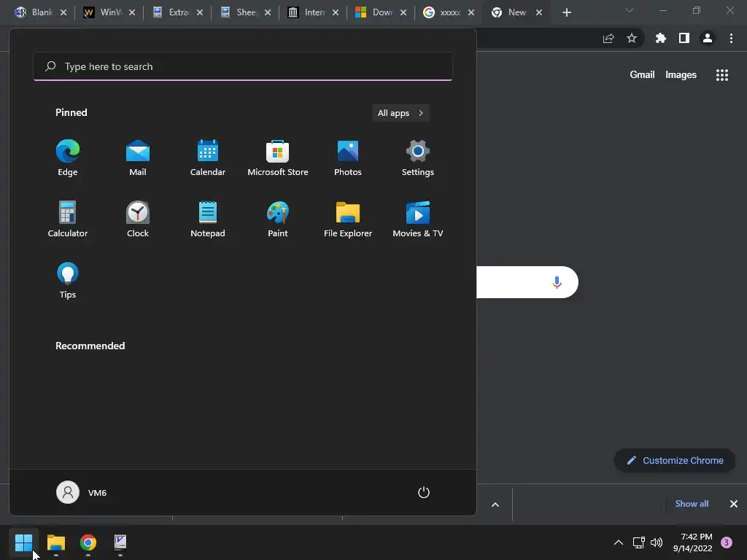Launch the Photos app
Screen dimensions: 747x560
tap(348, 158)
